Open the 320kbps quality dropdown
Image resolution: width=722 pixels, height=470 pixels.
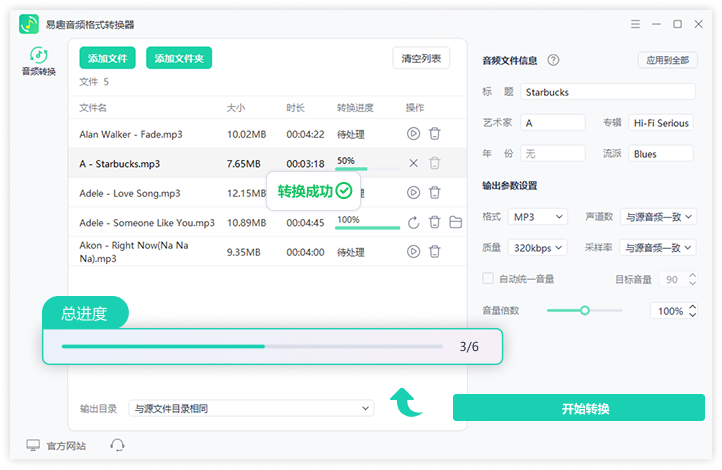click(x=537, y=247)
